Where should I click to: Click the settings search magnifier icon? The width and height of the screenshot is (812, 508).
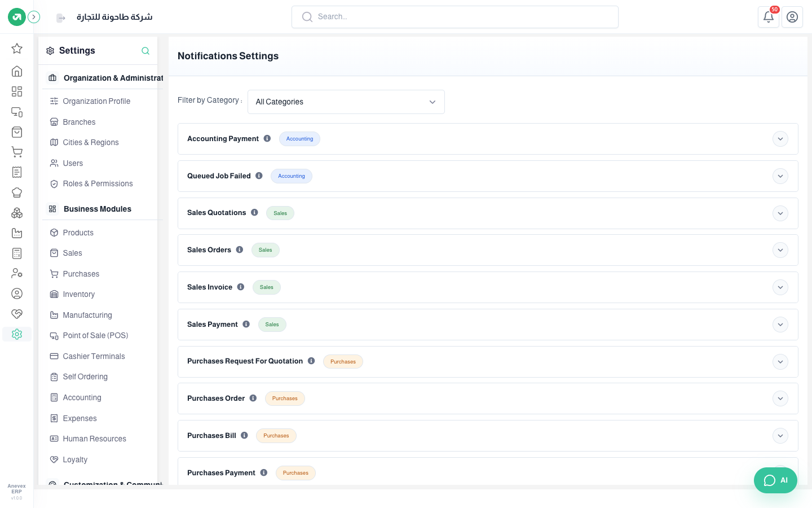[145, 51]
